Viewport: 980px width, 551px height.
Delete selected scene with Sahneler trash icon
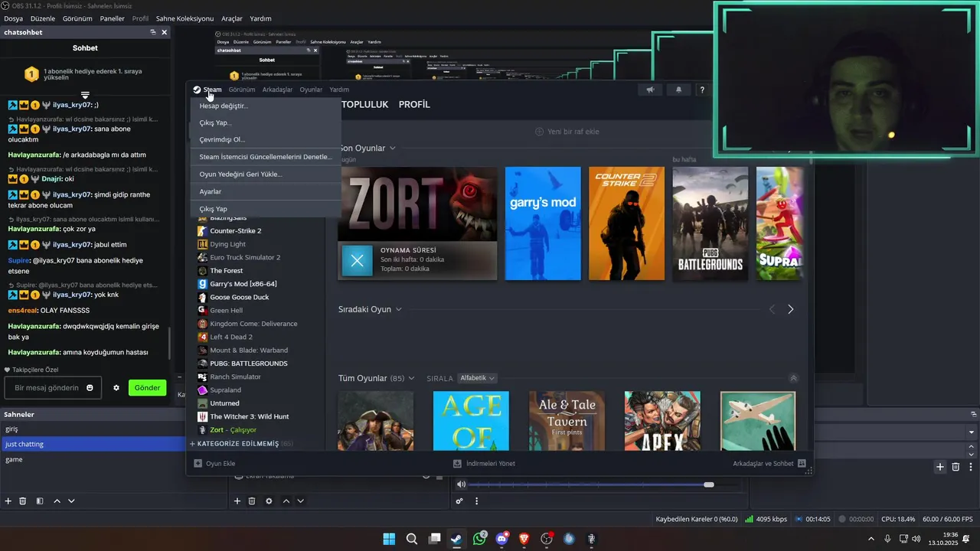[23, 500]
